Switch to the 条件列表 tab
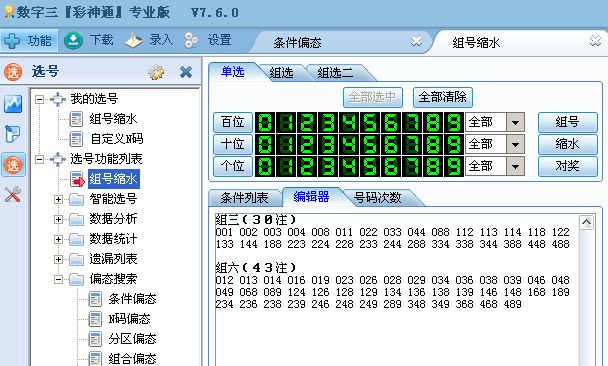Screen dimensions: 608x366 click(244, 198)
